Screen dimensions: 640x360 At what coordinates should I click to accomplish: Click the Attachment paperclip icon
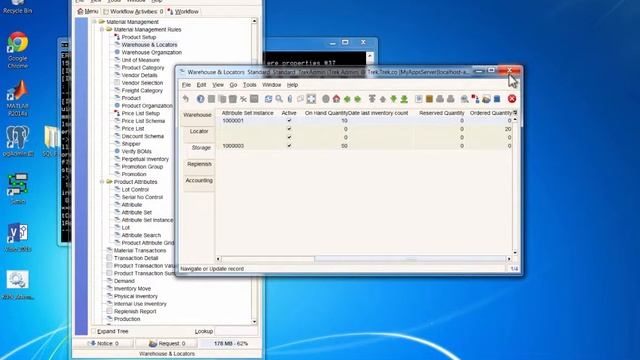[290, 99]
